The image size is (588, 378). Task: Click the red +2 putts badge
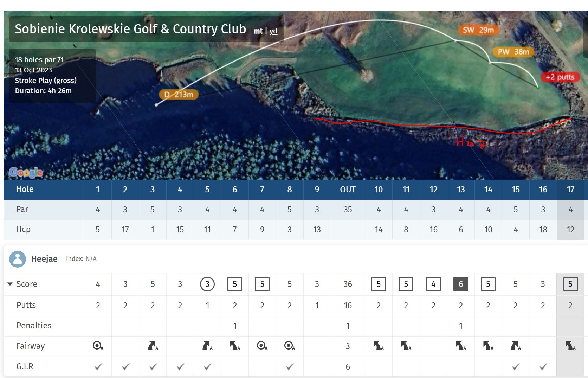560,77
